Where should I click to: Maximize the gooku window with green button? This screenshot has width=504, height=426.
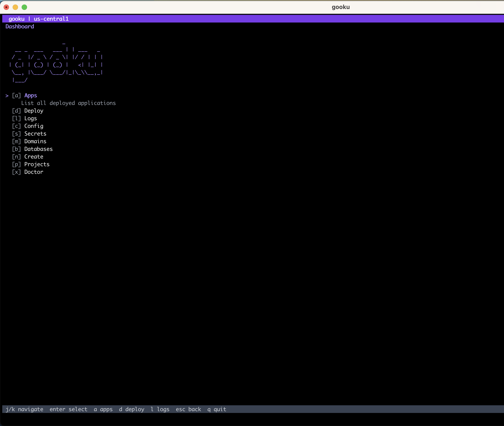(x=24, y=7)
